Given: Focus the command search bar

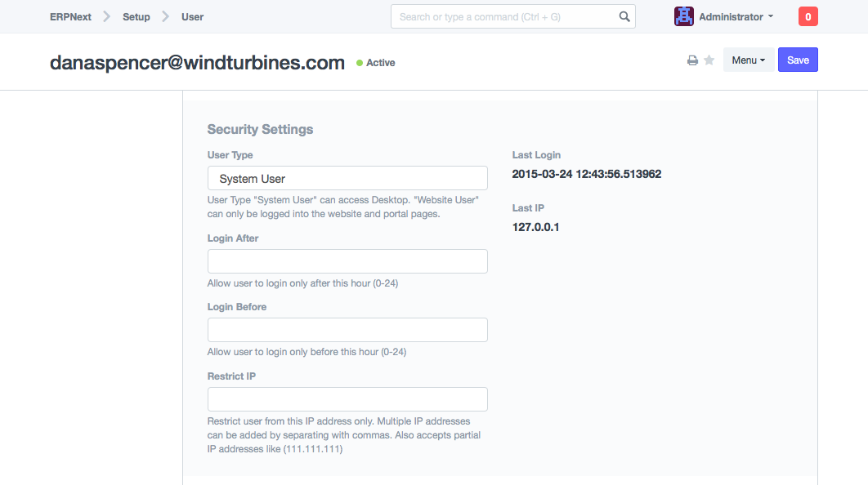Looking at the screenshot, I should coord(507,16).
